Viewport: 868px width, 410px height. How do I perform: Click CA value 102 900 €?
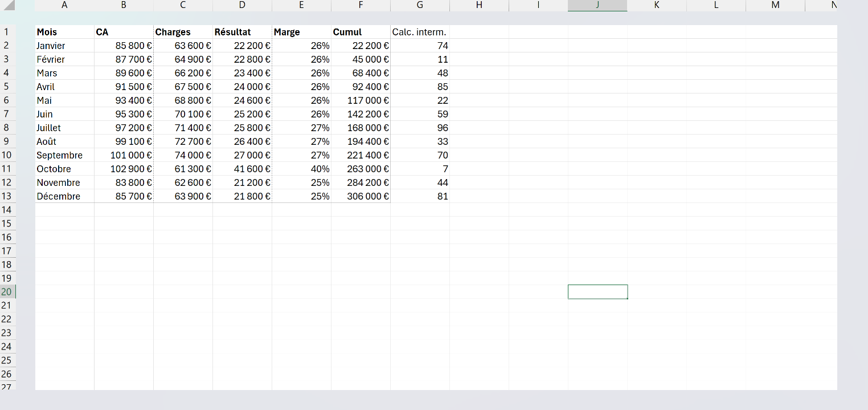[124, 169]
